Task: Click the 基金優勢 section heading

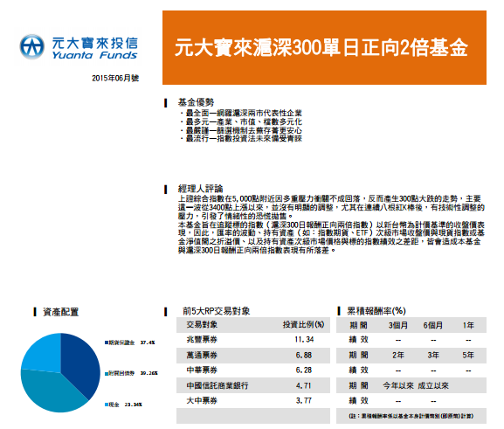Action: click(196, 102)
